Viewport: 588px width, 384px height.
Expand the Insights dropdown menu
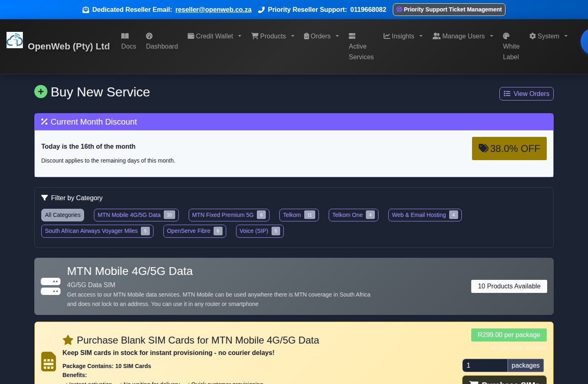pyautogui.click(x=403, y=36)
